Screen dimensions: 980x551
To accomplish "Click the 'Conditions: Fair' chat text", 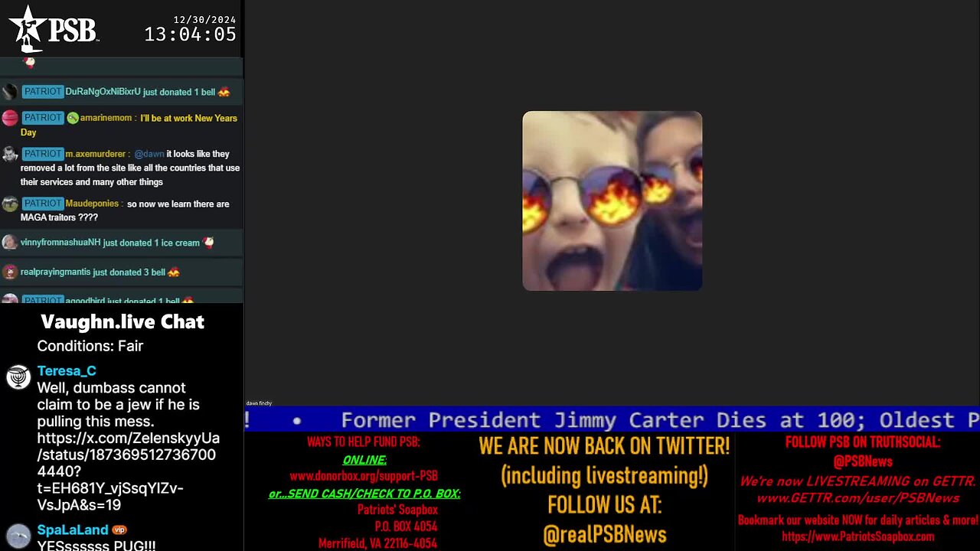I will [x=90, y=346].
